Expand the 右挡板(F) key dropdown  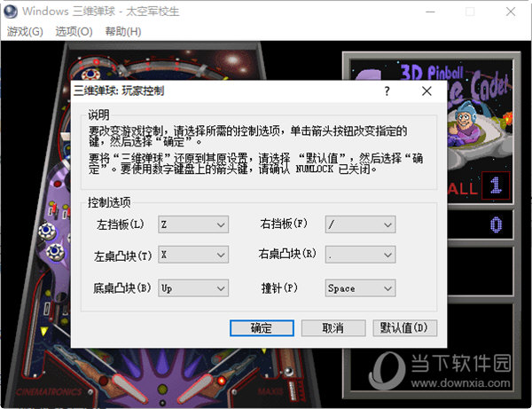point(360,224)
